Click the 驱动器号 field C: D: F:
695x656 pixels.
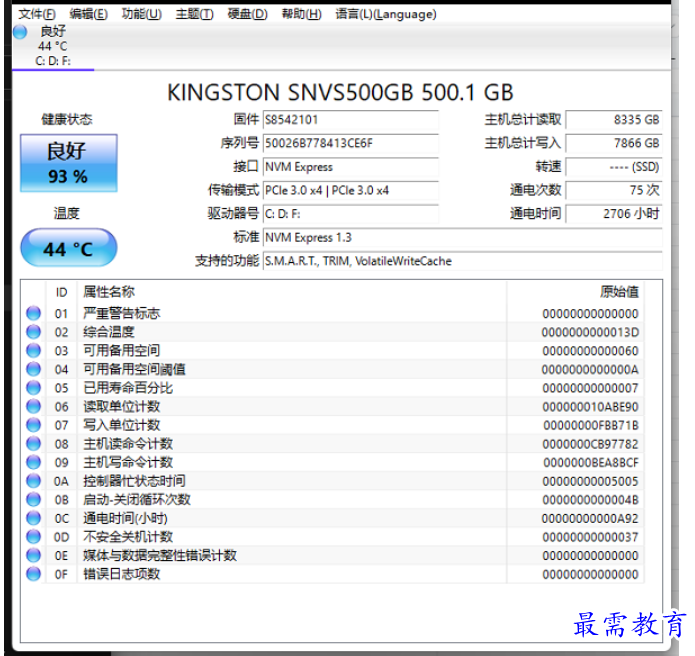(351, 214)
